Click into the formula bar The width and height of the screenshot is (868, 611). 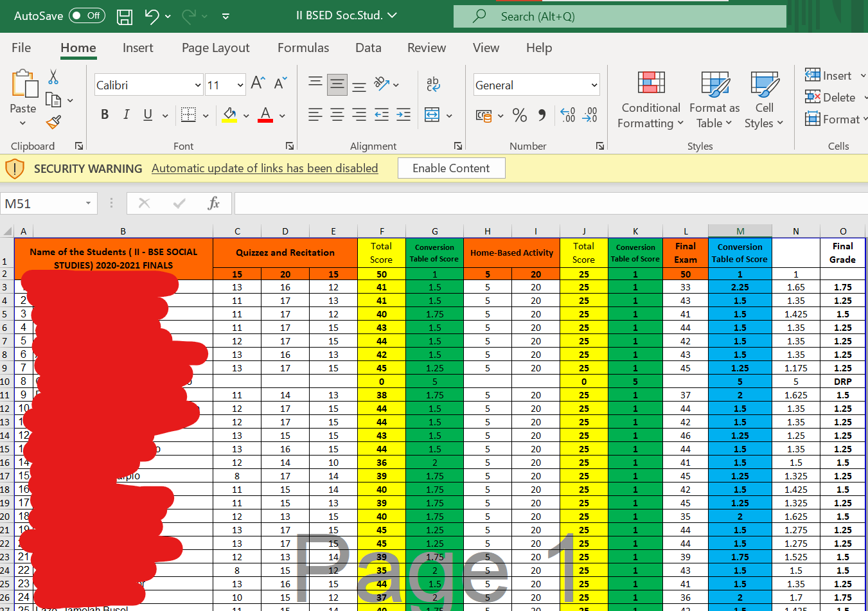pos(551,204)
